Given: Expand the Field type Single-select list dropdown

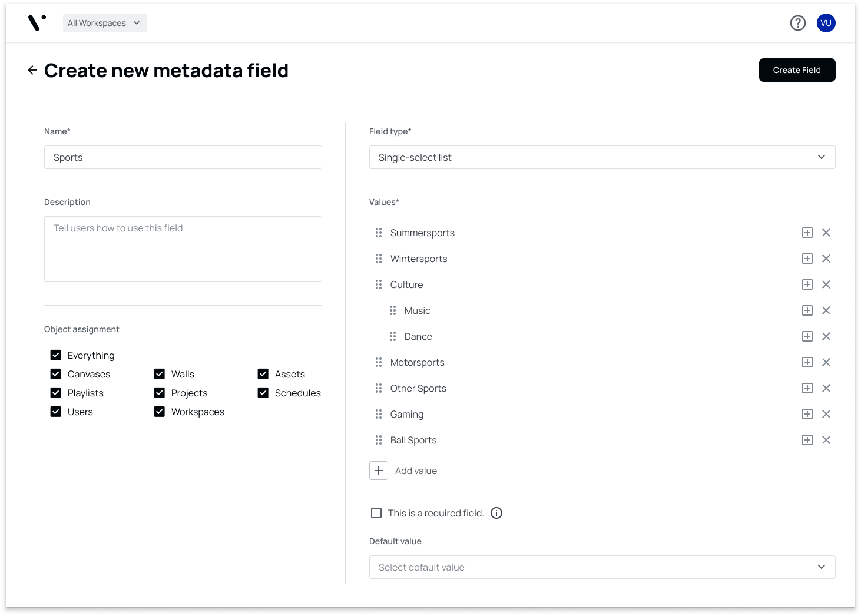Looking at the screenshot, I should point(602,157).
